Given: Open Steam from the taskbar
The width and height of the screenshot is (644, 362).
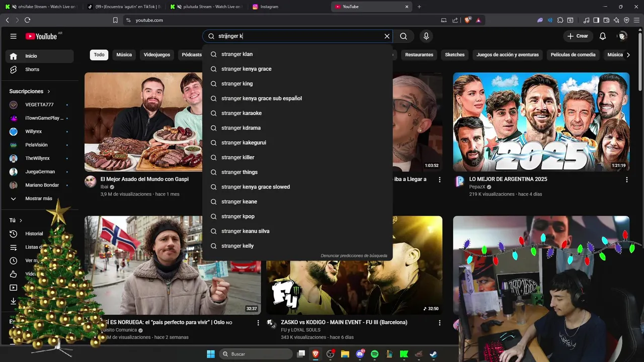Looking at the screenshot, I should coord(433,354).
